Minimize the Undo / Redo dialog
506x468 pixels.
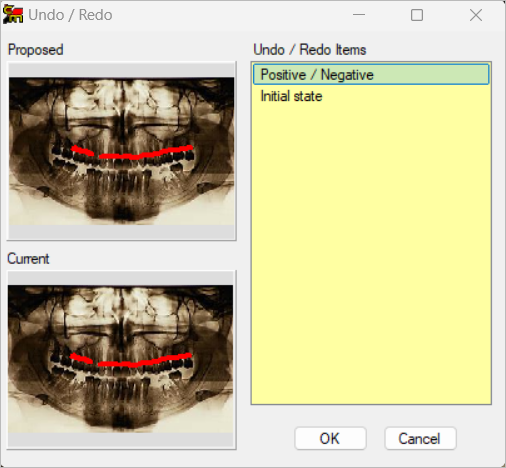(359, 15)
